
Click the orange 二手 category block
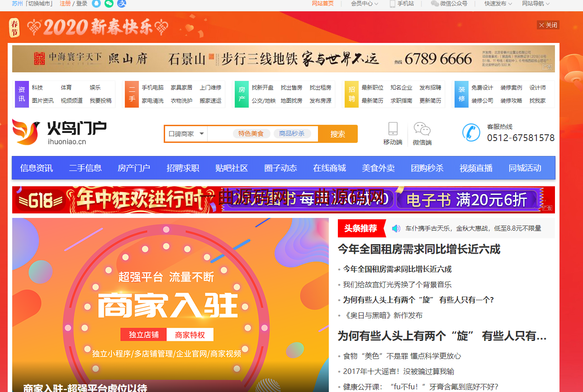(x=132, y=94)
